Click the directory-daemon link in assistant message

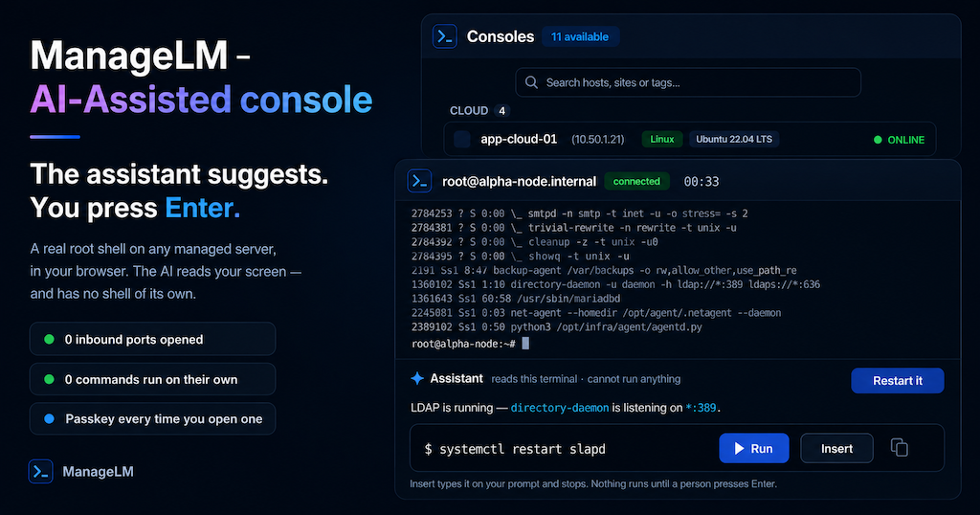tap(559, 408)
